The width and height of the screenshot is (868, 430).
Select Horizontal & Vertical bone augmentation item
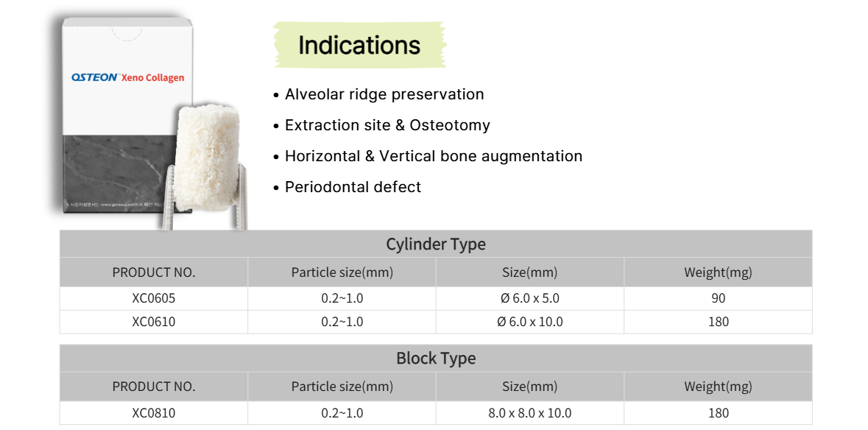pyautogui.click(x=433, y=156)
